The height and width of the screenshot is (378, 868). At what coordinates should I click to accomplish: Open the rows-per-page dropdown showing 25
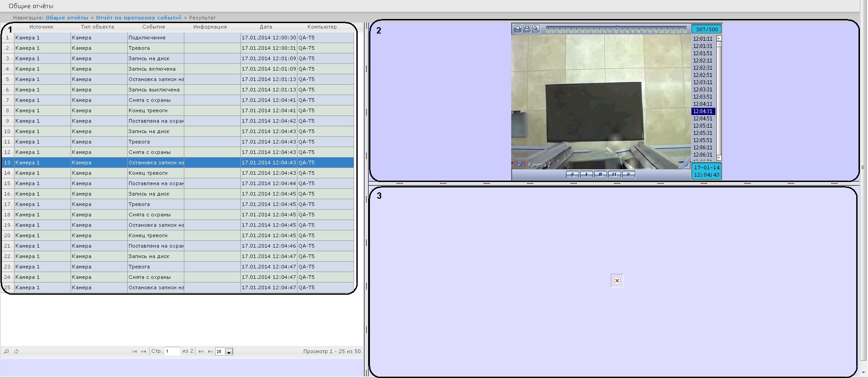coord(229,352)
